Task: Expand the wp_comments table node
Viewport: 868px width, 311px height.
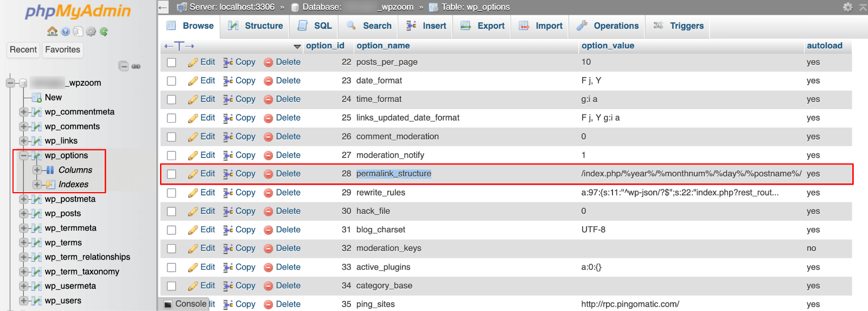Action: coord(23,126)
